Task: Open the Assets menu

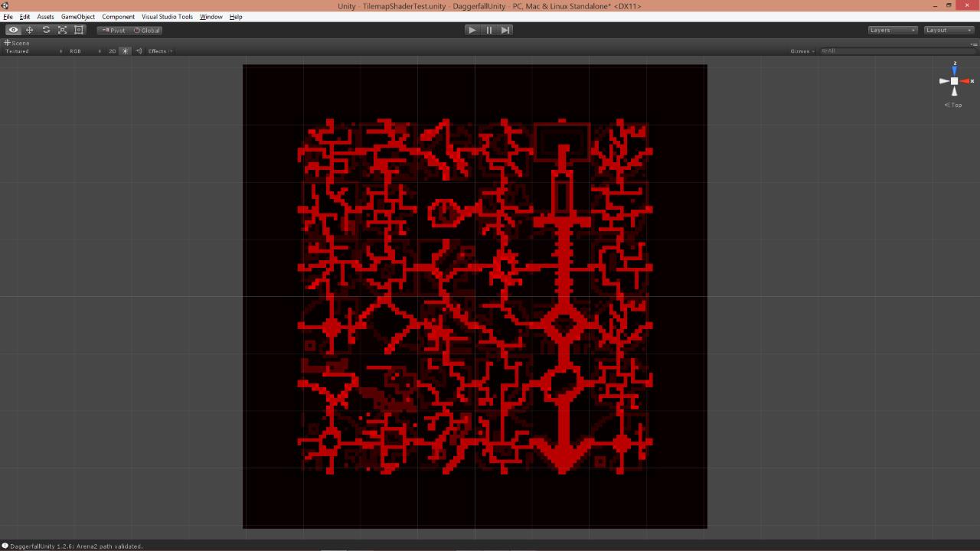Action: [x=46, y=17]
